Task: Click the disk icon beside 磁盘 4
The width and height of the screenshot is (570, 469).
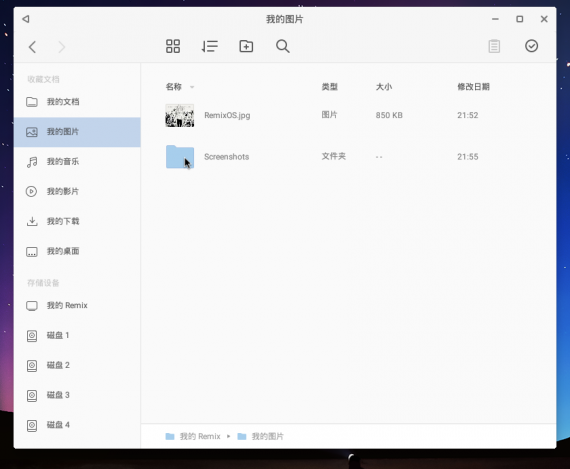Action: coord(32,425)
